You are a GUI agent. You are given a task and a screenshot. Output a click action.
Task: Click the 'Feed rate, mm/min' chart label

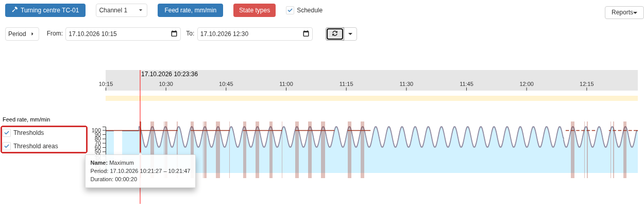click(26, 119)
